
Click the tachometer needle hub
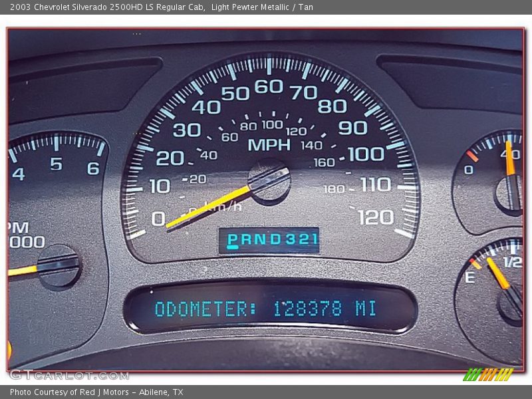[x=59, y=266]
